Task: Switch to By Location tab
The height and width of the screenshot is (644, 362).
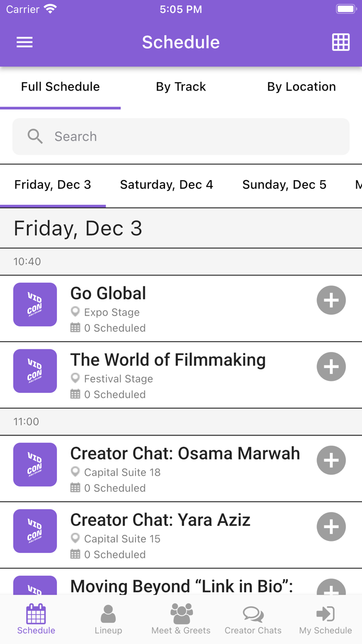Action: tap(301, 87)
